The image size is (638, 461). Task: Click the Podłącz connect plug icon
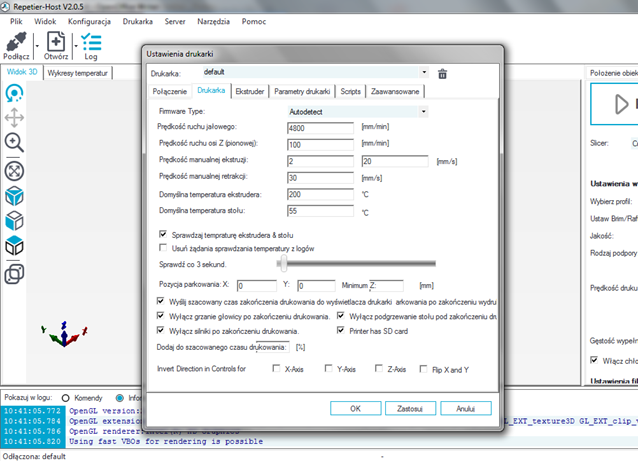coord(16,42)
